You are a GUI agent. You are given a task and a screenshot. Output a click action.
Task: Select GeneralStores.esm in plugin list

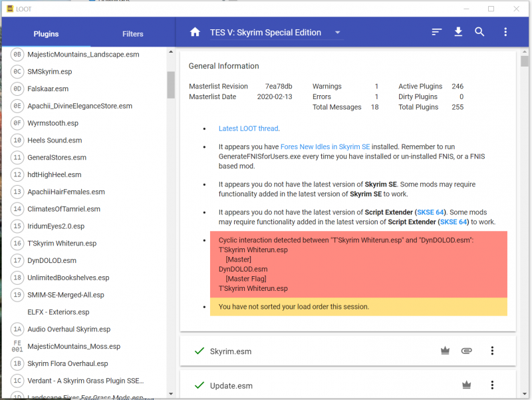(57, 158)
